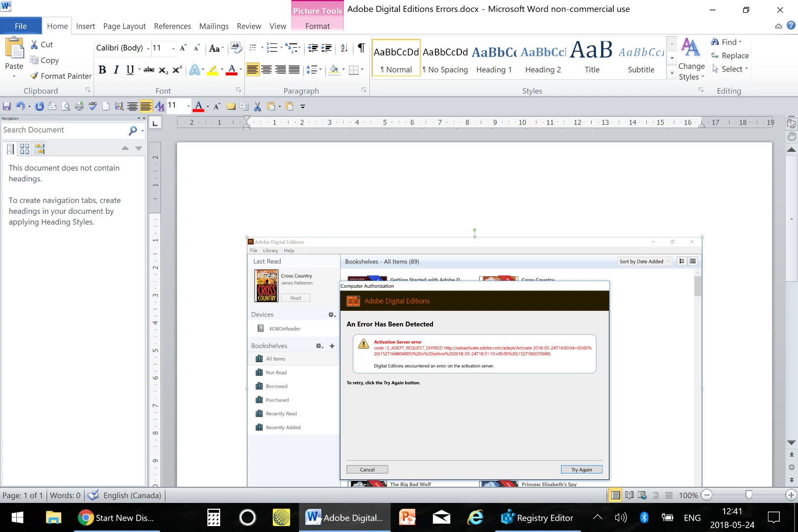Click the language proofing status icon

[x=93, y=495]
